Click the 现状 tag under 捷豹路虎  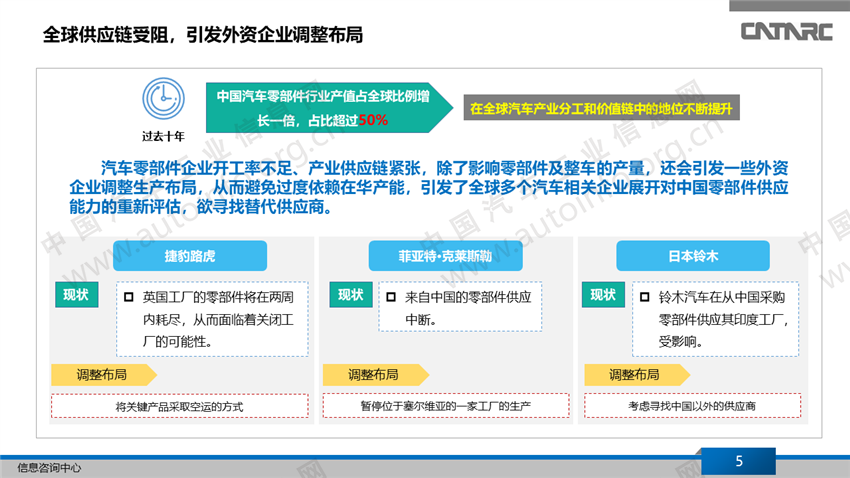(76, 295)
